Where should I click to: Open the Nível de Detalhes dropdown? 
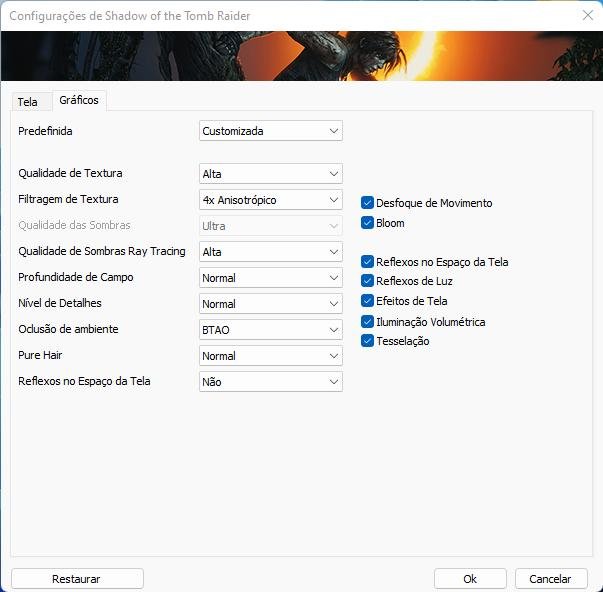270,304
